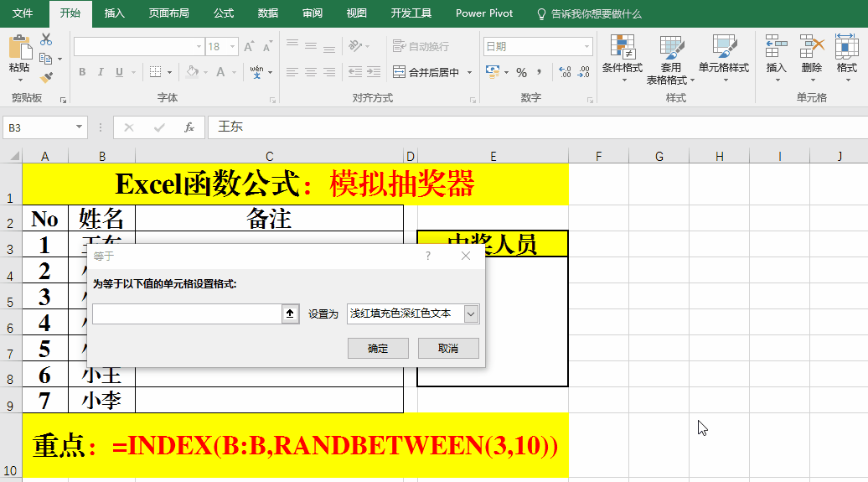Image resolution: width=868 pixels, height=482 pixels.
Task: Click the 告诉我你想要做什么 search box
Action: click(590, 14)
